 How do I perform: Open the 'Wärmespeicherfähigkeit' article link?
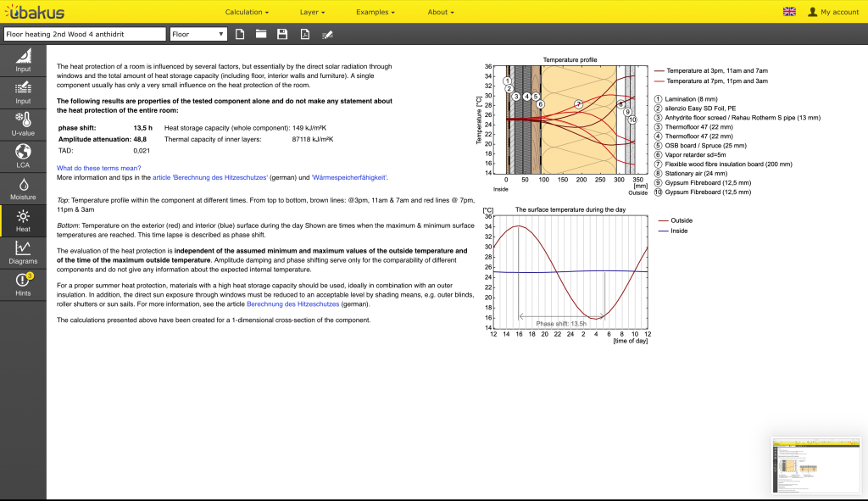pos(349,178)
